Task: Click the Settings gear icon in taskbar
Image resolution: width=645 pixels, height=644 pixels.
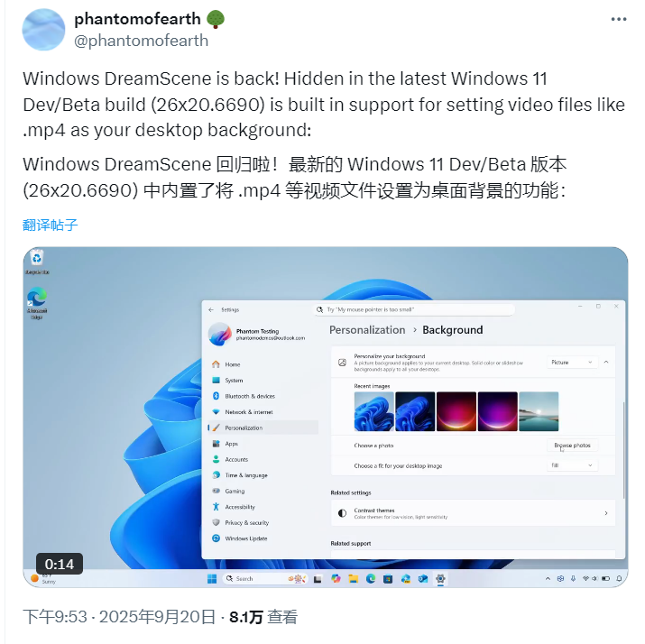Action: point(440,579)
